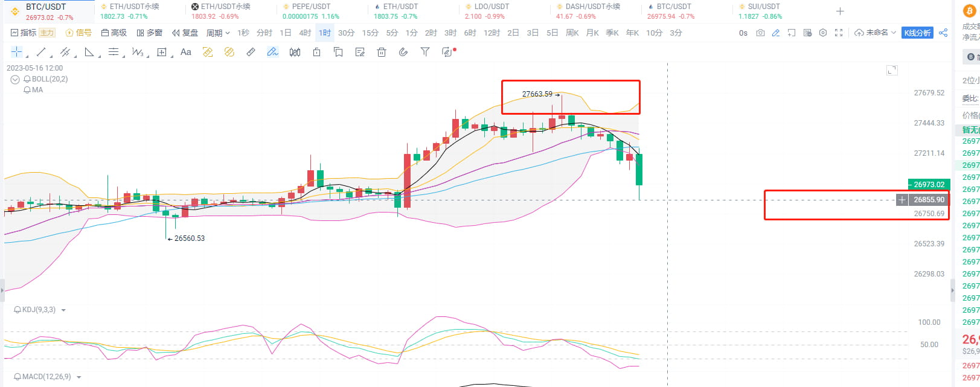Take a chart screenshot with camera icon
The width and height of the screenshot is (980, 387).
(x=760, y=33)
